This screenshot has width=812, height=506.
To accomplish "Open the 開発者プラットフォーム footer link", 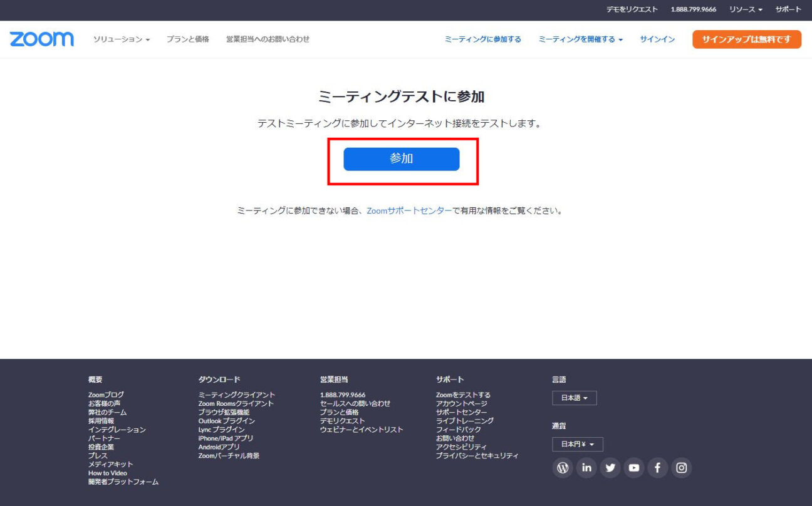I will point(123,482).
